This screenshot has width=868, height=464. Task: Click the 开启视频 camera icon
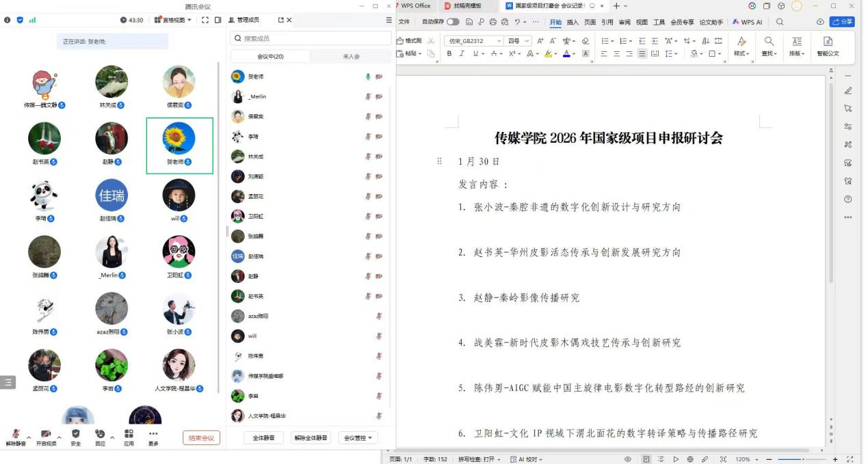[x=46, y=434]
